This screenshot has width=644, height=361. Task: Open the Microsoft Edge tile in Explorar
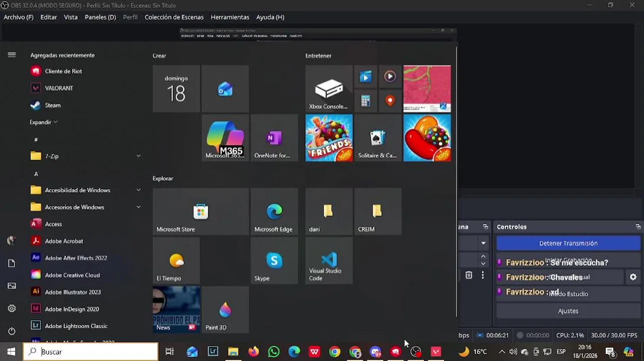pos(274,212)
